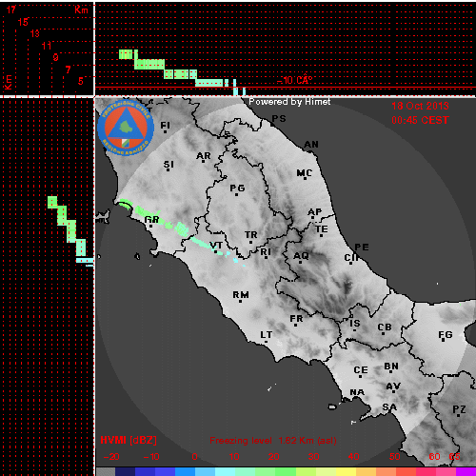Click the '40' dBZ scale value
The height and width of the screenshot is (476, 476).
click(x=353, y=457)
